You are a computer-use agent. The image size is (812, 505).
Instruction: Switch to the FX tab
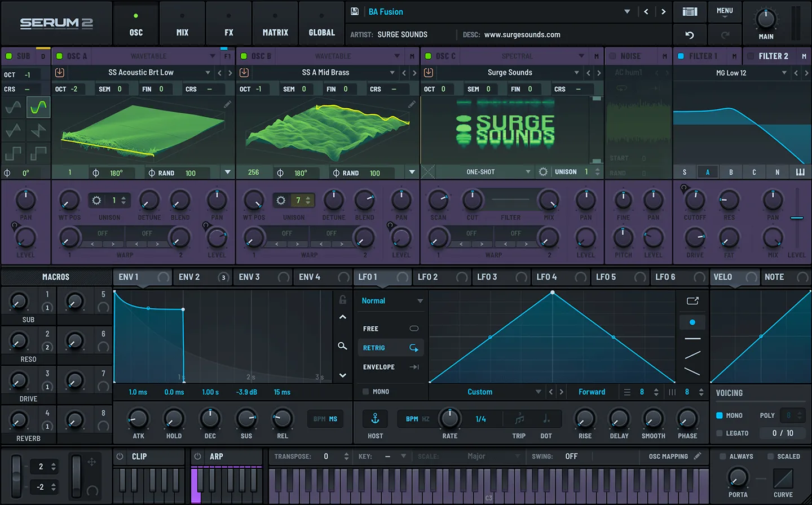228,24
